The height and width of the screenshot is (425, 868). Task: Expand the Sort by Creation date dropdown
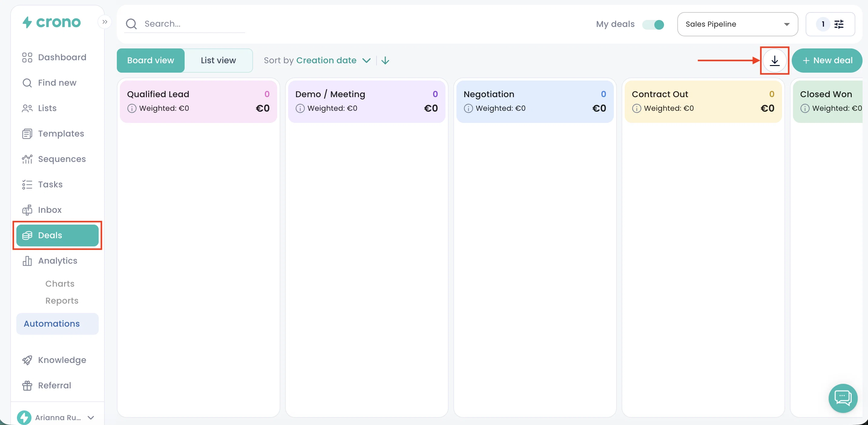(317, 61)
